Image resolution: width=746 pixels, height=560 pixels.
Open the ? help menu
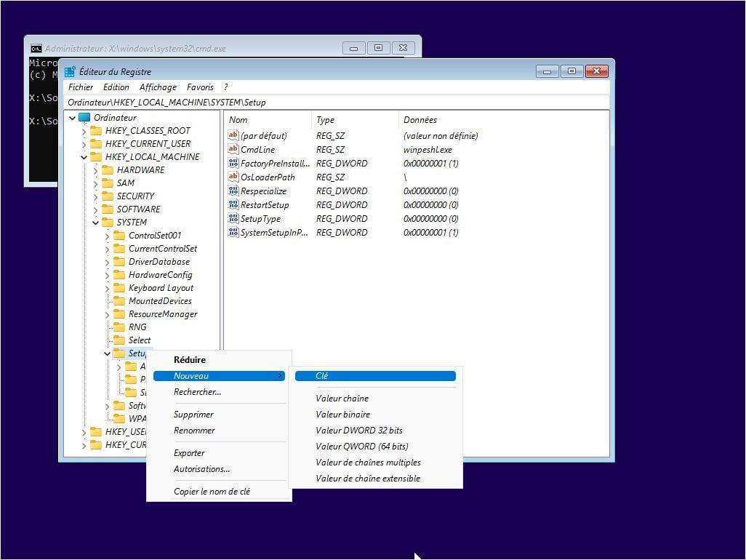pyautogui.click(x=225, y=87)
